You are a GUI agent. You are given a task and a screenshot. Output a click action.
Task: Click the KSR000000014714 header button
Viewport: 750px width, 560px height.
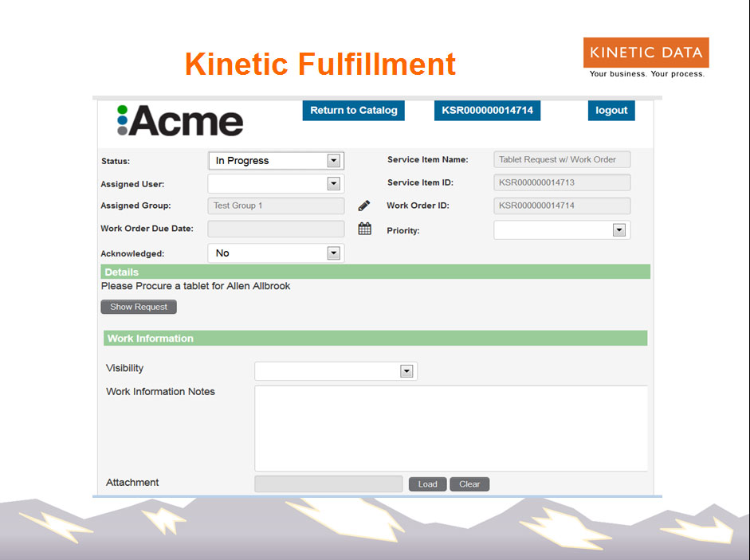(x=487, y=111)
